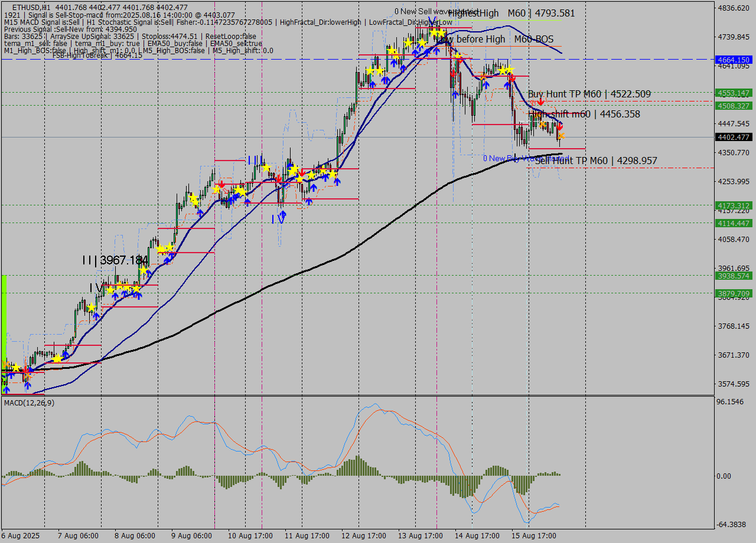Click the Sell Hunt TP M60 4298.957 label

[x=595, y=161]
